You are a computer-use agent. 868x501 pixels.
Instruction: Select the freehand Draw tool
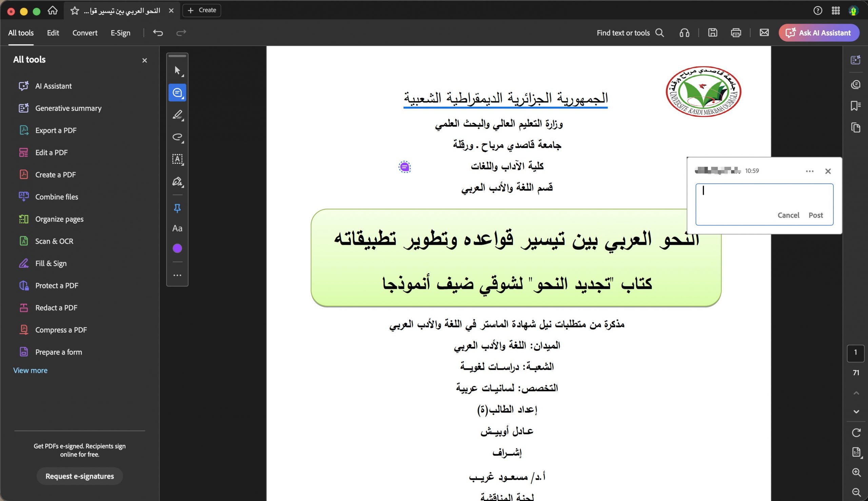pyautogui.click(x=177, y=137)
